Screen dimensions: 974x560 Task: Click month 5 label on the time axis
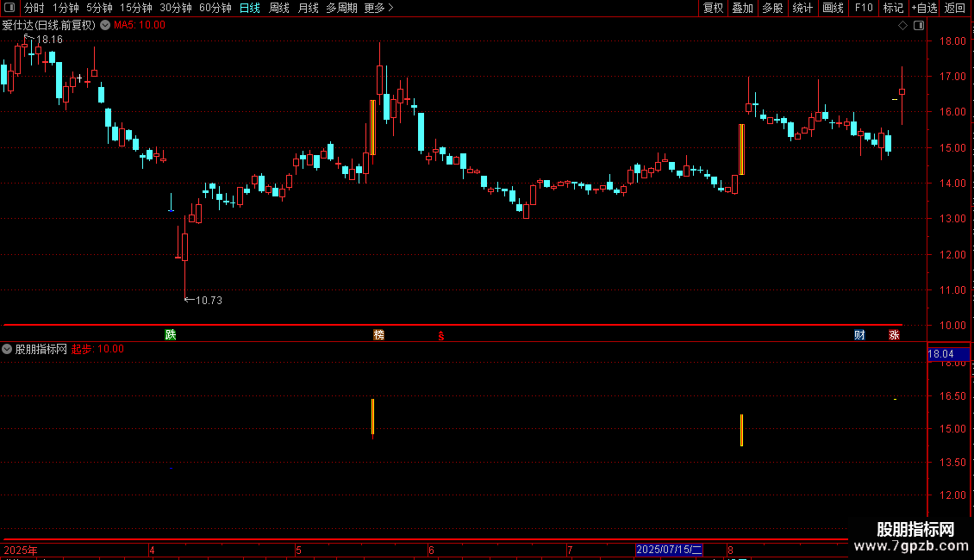pos(299,550)
